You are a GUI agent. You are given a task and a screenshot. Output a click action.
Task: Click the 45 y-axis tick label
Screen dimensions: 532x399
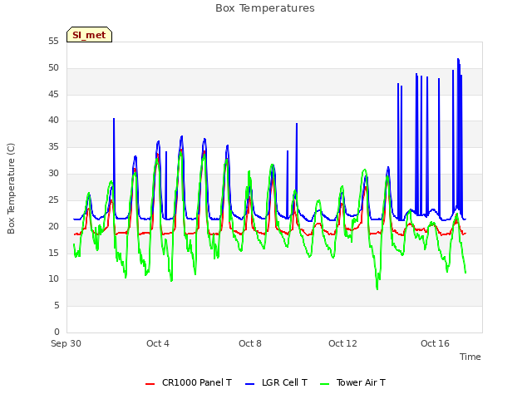pyautogui.click(x=53, y=94)
